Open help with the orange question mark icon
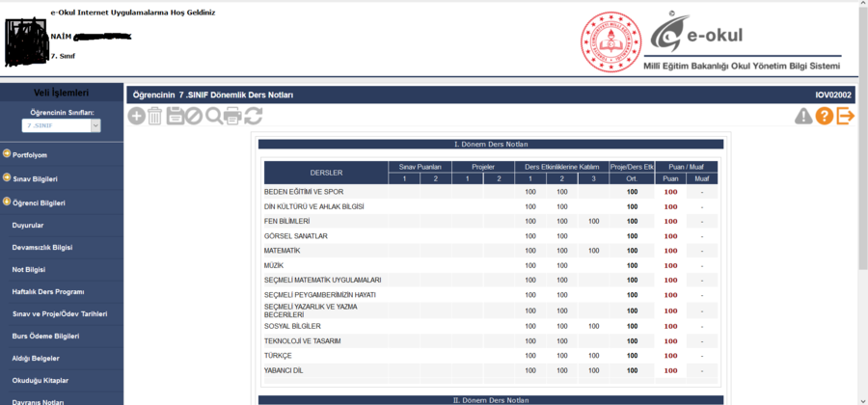868x405 pixels. [825, 116]
